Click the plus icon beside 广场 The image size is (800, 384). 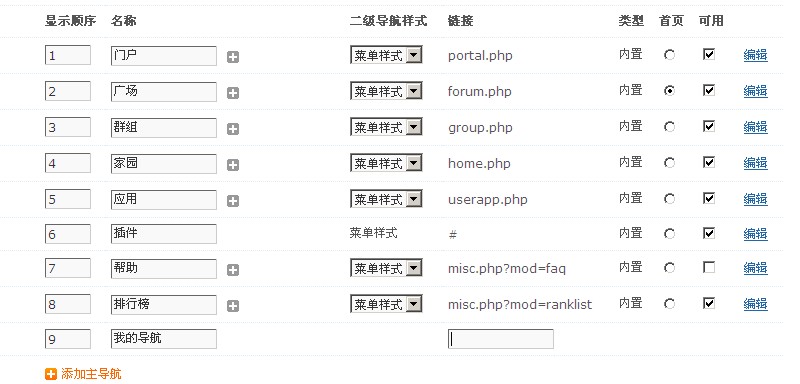[233, 93]
